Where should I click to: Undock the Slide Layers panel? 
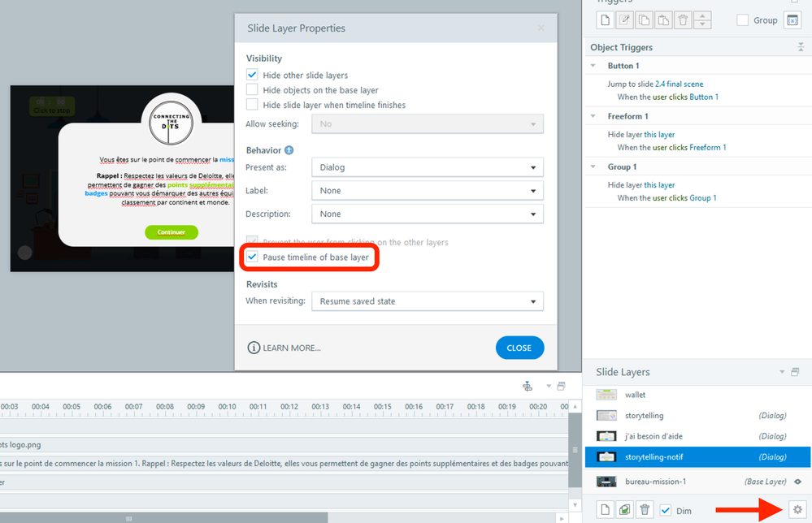click(795, 372)
